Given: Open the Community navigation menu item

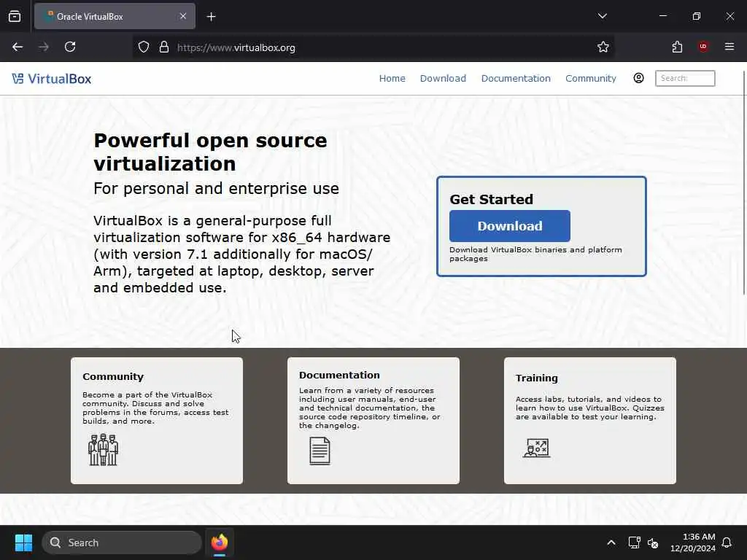Looking at the screenshot, I should click(x=591, y=78).
